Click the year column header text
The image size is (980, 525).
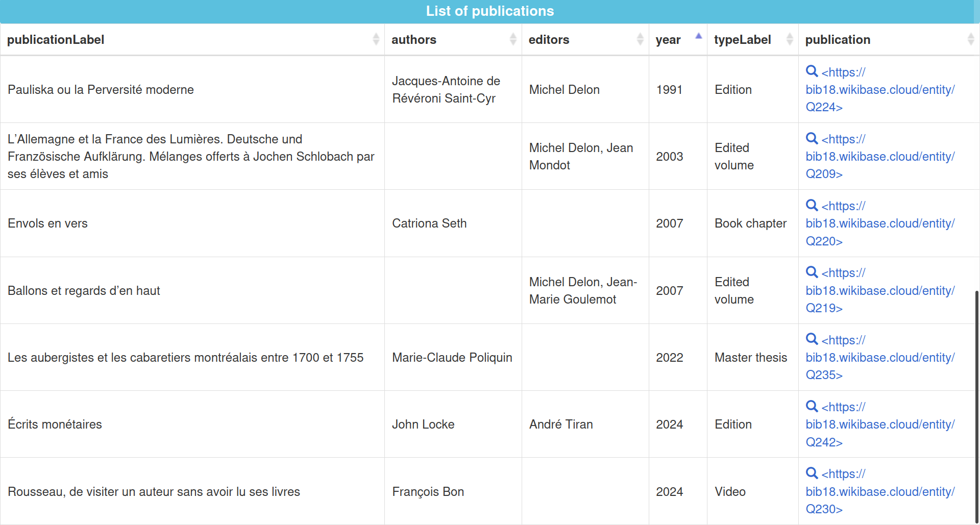668,40
